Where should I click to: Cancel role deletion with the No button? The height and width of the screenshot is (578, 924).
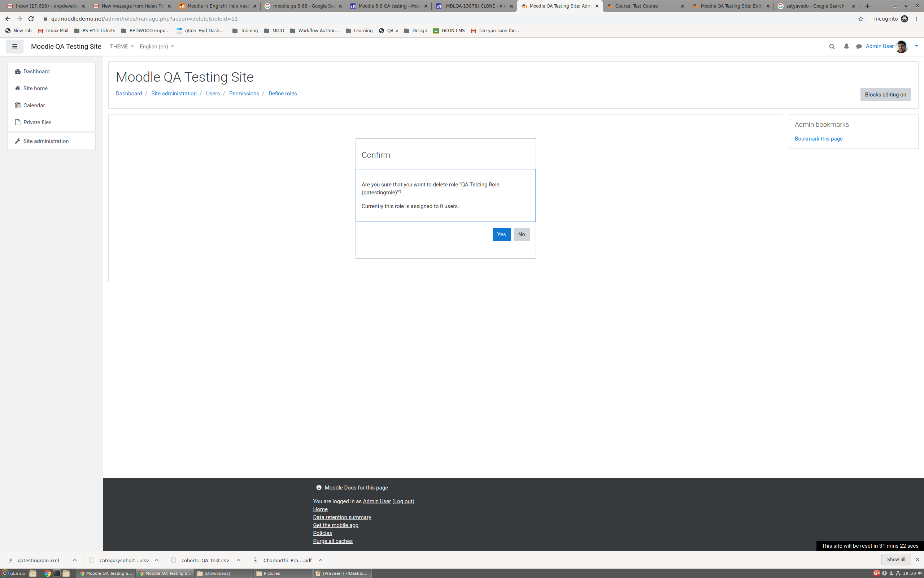[x=521, y=234]
